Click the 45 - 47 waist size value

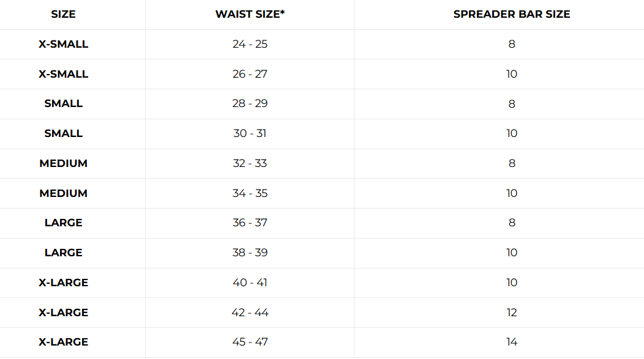click(x=250, y=342)
